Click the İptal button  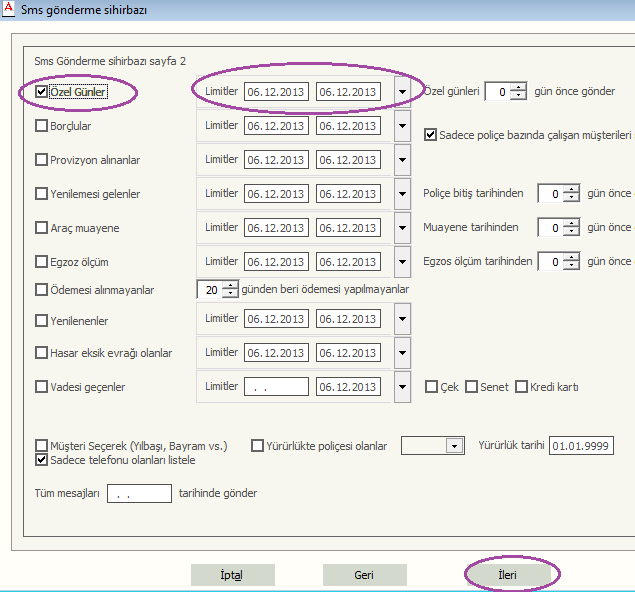click(x=233, y=575)
